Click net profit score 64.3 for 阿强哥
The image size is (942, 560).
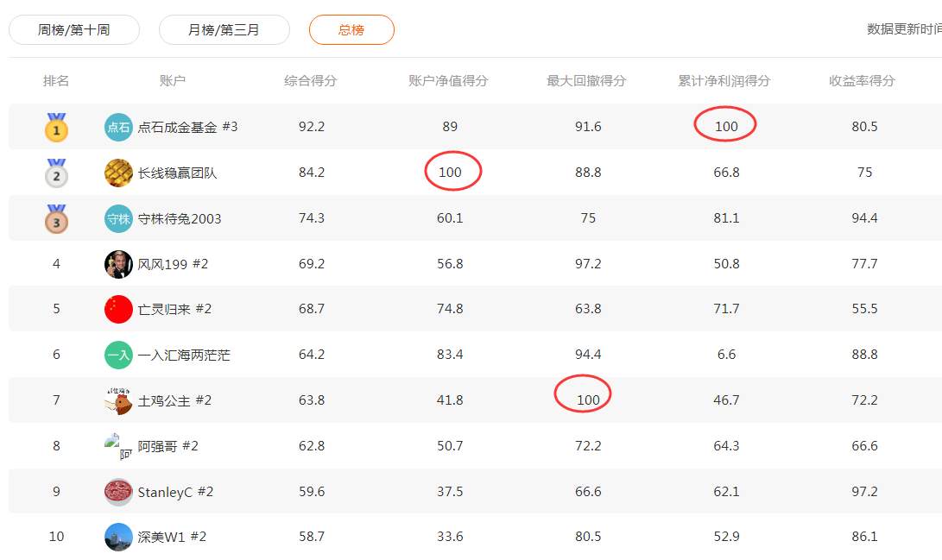[x=726, y=445]
